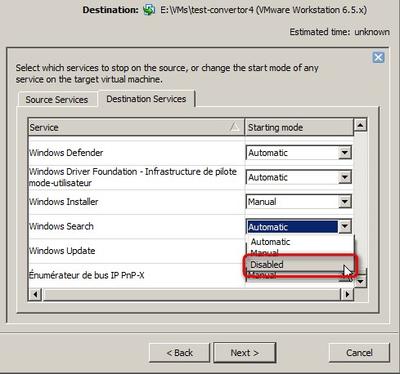The width and height of the screenshot is (400, 374).
Task: Click the sort triangle in Service header
Action: coord(235,127)
